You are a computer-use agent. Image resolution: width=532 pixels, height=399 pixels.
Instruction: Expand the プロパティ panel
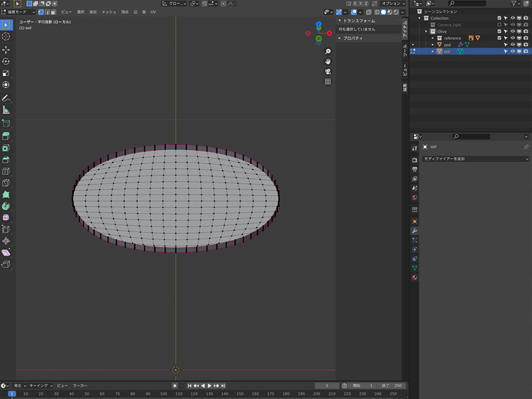point(353,38)
